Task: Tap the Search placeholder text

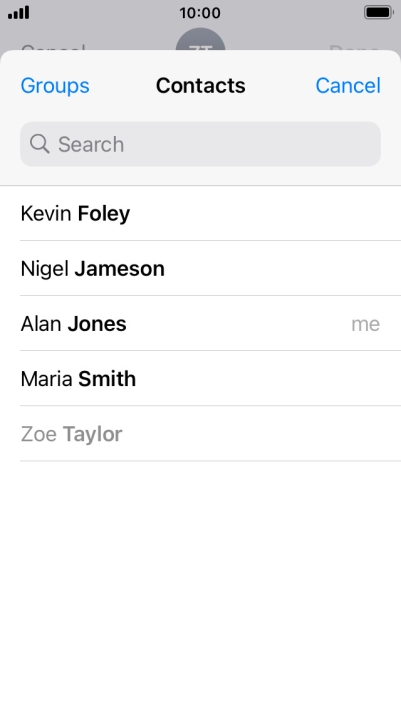Action: (x=91, y=144)
